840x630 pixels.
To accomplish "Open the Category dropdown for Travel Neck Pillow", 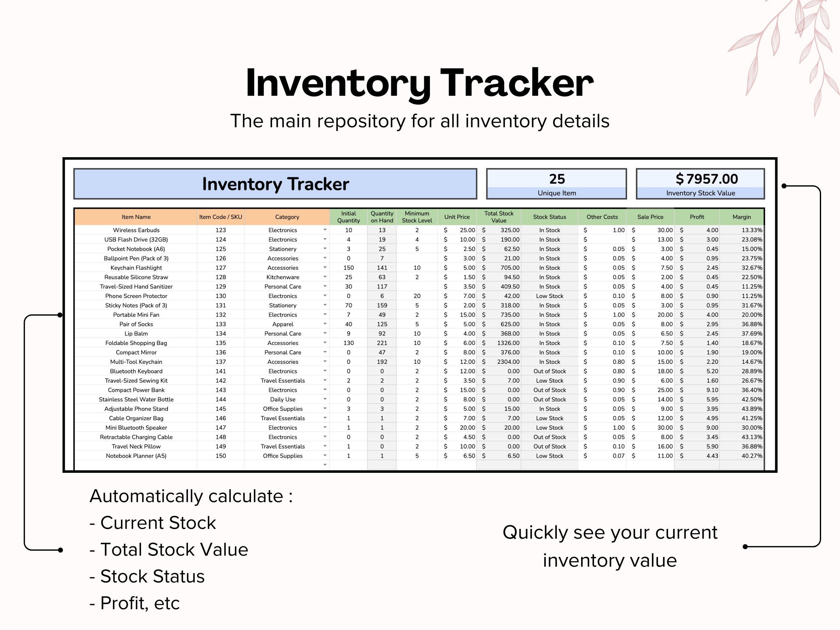I will coord(325,447).
